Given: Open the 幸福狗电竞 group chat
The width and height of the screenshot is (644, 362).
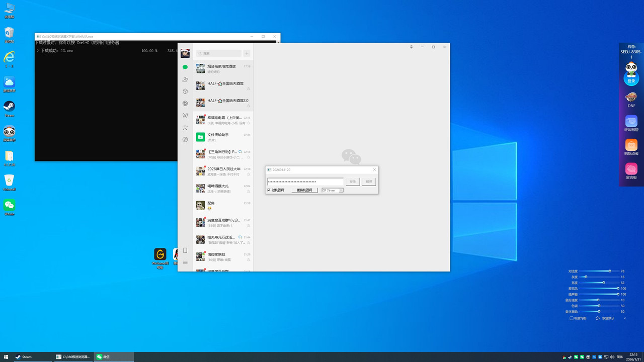Looking at the screenshot, I should pos(223,120).
